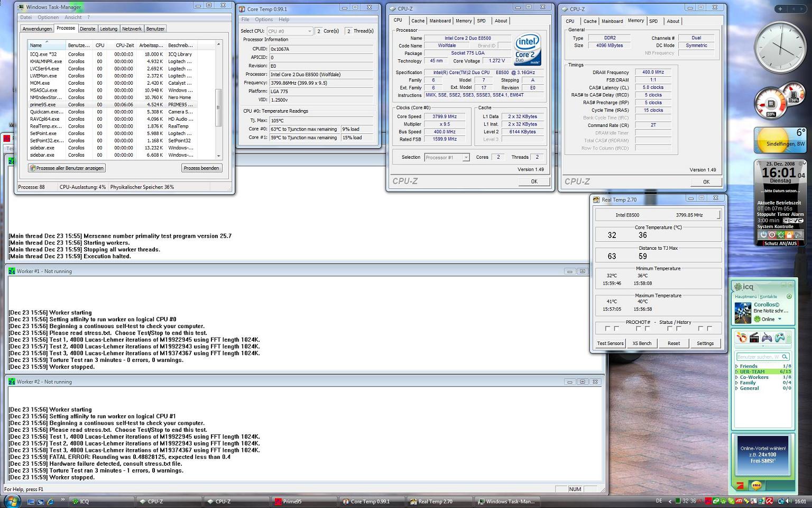Expand the UER-TEAM group in ICQ
Screen dimensions: 812x508
737,371
